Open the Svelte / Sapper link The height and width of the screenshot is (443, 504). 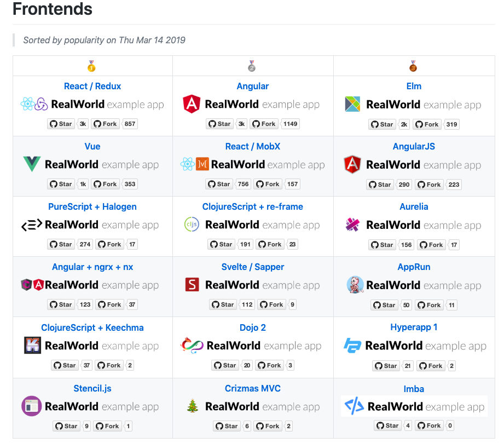(253, 267)
